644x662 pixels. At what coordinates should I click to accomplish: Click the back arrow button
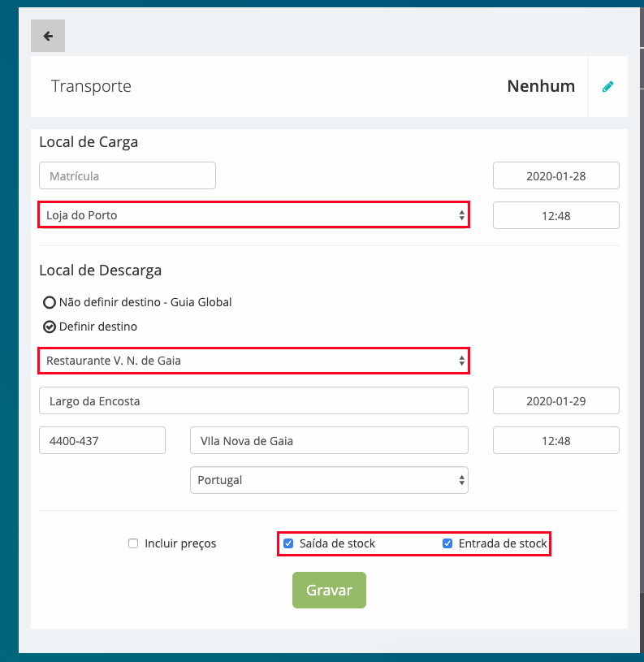48,36
